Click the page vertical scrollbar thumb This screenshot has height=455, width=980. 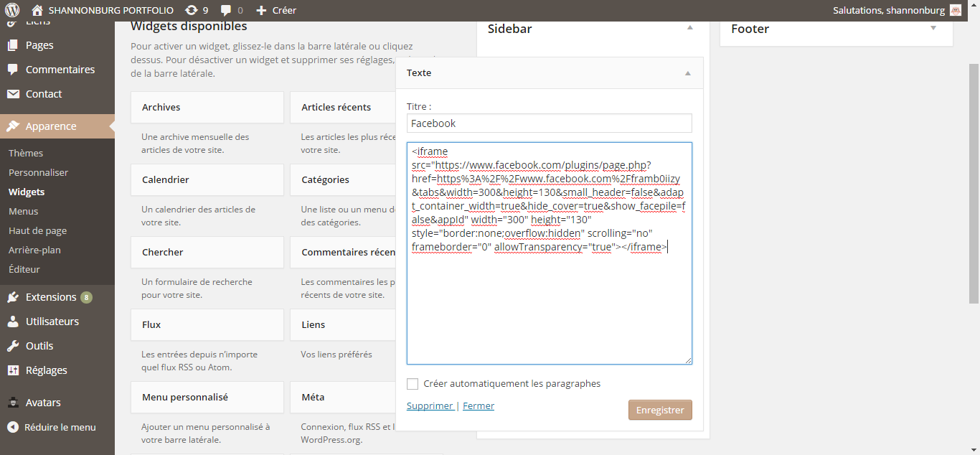[x=974, y=183]
